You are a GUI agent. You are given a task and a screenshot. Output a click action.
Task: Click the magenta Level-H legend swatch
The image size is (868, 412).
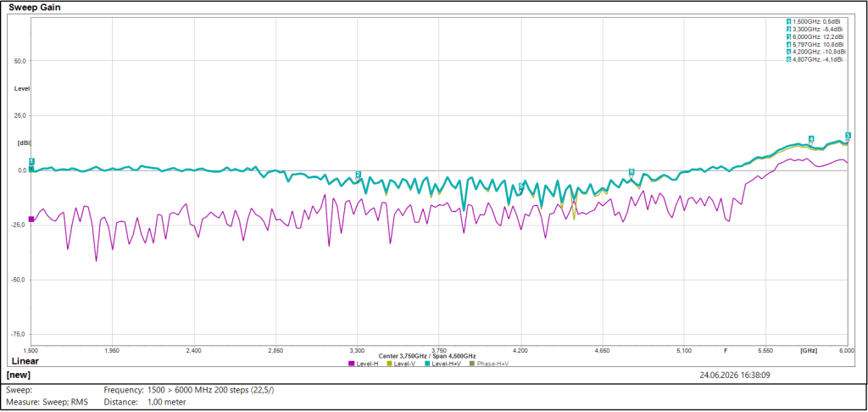click(352, 364)
